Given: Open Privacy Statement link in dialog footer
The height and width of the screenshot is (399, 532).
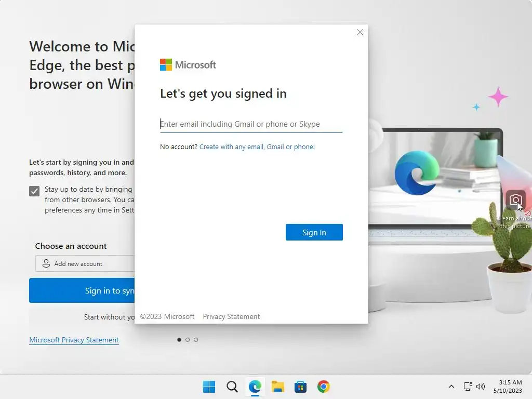Looking at the screenshot, I should 231,316.
